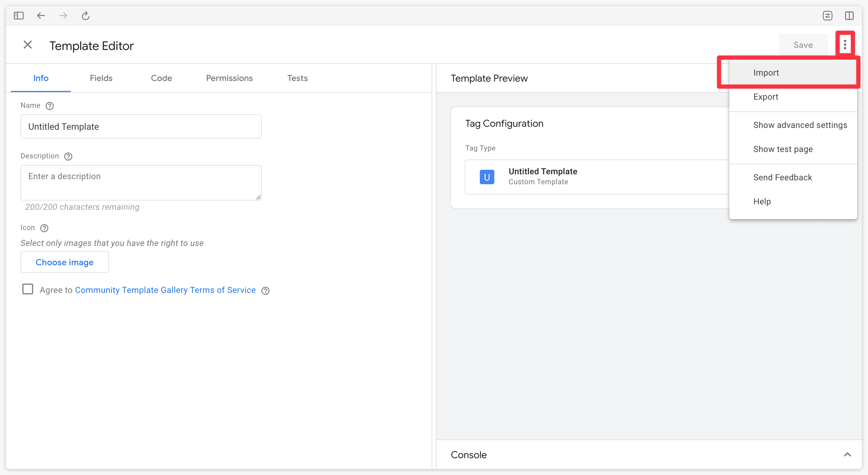Enable the Community Template Gallery Terms checkbox
Viewport: 868px width, 475px height.
(x=27, y=290)
